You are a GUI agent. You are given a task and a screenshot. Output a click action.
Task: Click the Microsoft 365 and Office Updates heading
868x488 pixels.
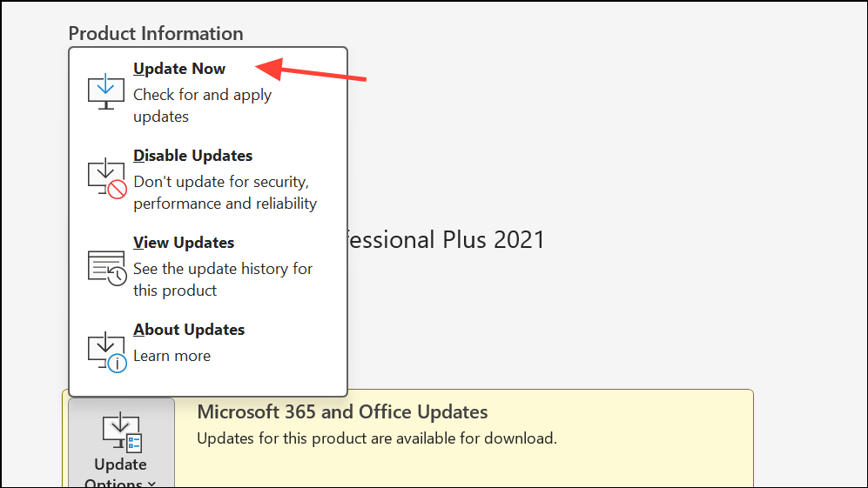342,412
